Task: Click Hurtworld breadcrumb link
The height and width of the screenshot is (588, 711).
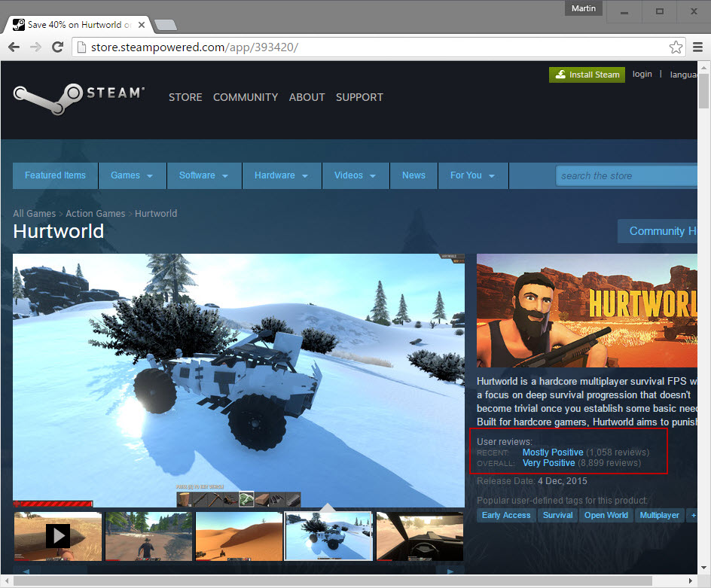Action: coord(156,214)
